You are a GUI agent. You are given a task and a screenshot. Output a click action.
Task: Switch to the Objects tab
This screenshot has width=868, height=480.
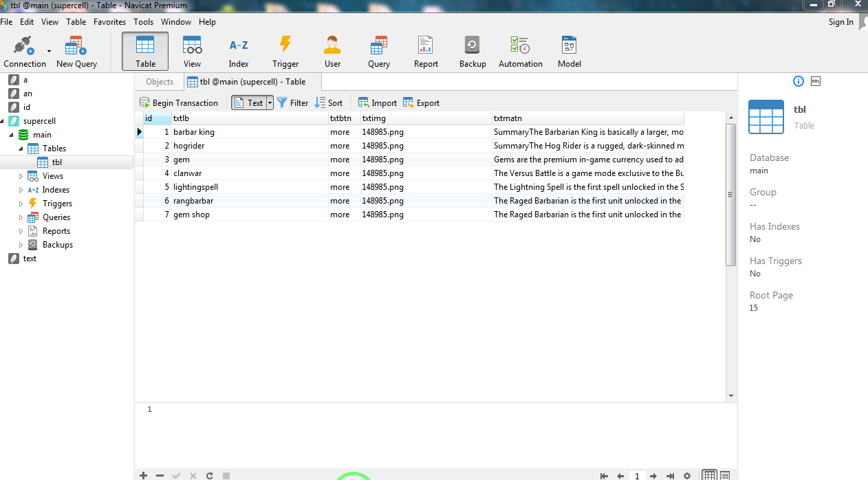coord(160,82)
